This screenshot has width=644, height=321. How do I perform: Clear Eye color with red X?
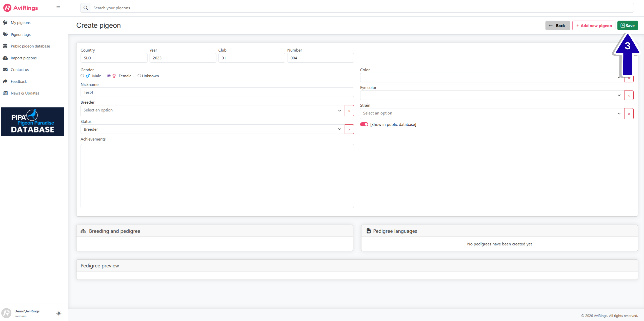pos(629,95)
